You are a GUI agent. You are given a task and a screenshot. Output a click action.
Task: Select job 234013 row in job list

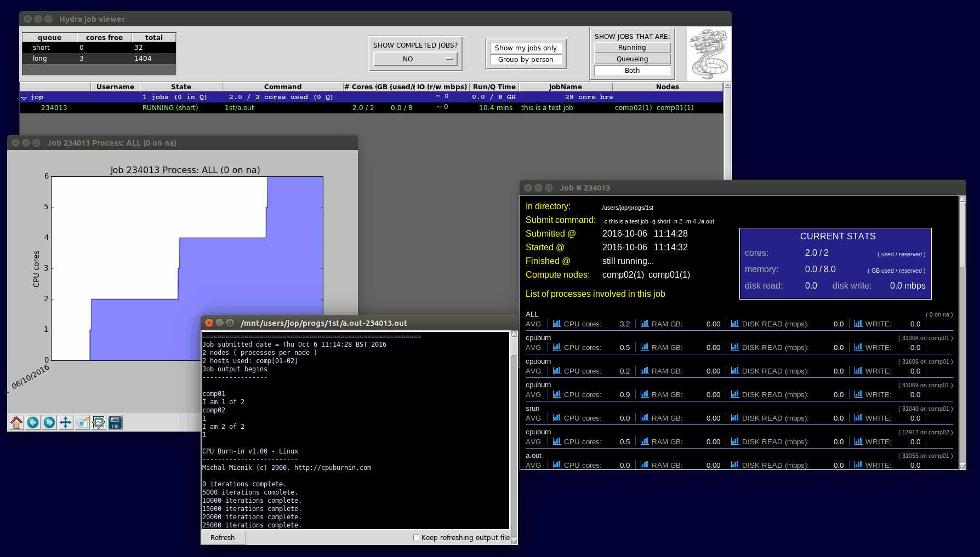pos(371,108)
